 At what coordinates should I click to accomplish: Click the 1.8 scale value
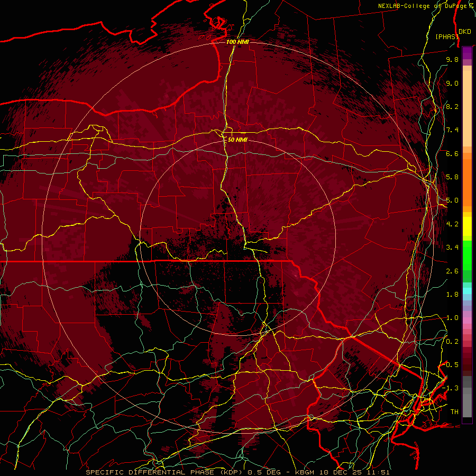tap(452, 295)
